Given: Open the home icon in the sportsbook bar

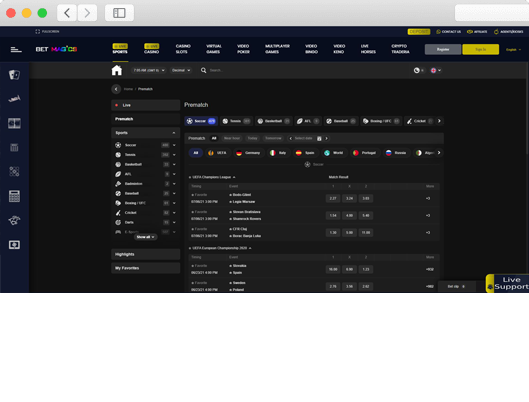Looking at the screenshot, I should click(x=117, y=70).
